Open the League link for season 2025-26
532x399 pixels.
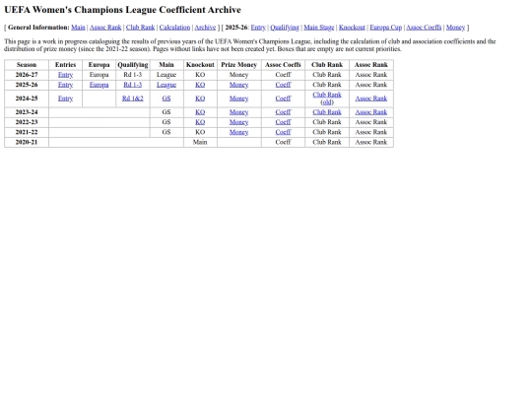[166, 85]
